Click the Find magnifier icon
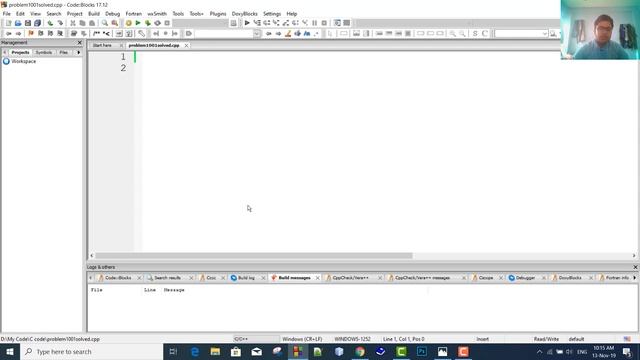The width and height of the screenshot is (640, 360). (105, 23)
